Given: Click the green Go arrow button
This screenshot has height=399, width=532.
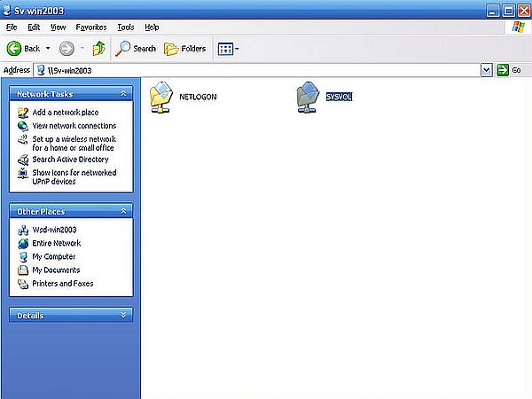Looking at the screenshot, I should (503, 70).
